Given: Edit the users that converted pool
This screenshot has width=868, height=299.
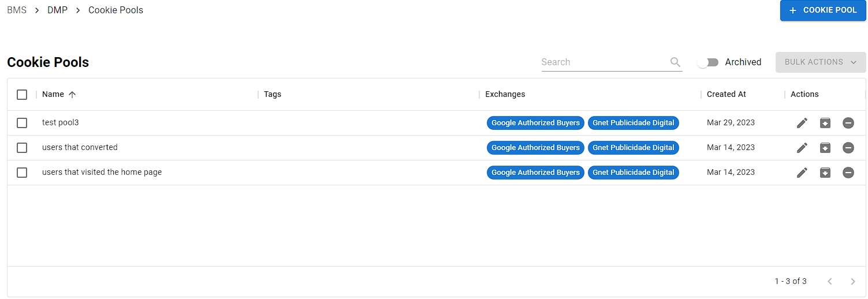Looking at the screenshot, I should tap(802, 148).
